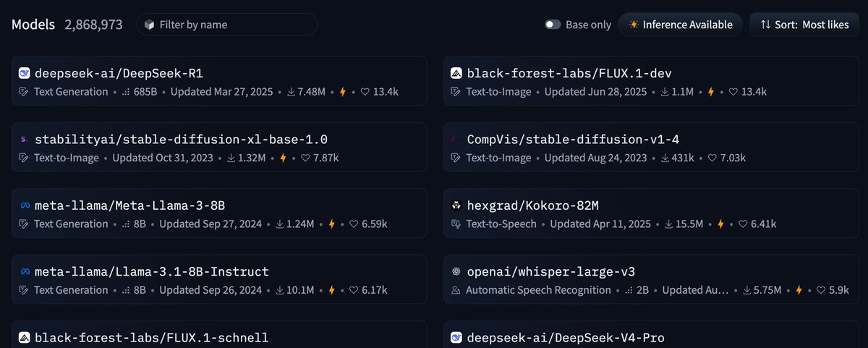
Task: Click 'Updated Aug 24, 2023' text
Action: pos(596,158)
